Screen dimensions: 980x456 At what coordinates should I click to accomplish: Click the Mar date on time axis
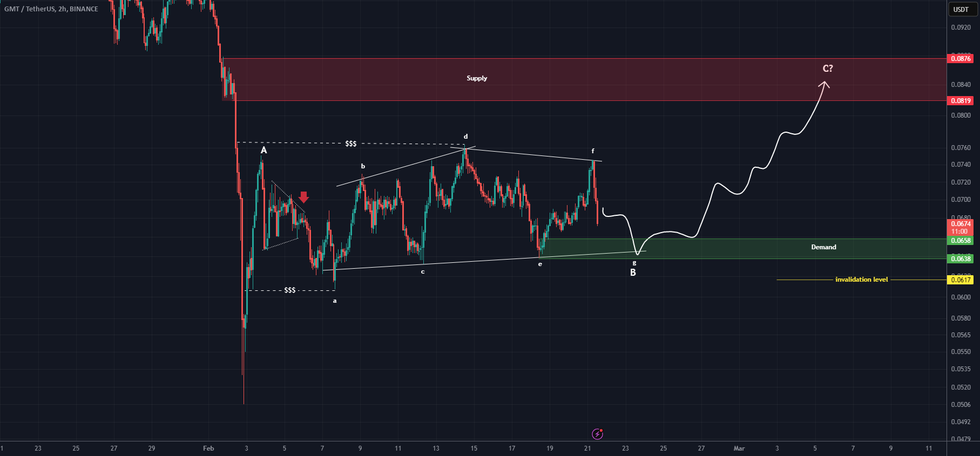[739, 448]
